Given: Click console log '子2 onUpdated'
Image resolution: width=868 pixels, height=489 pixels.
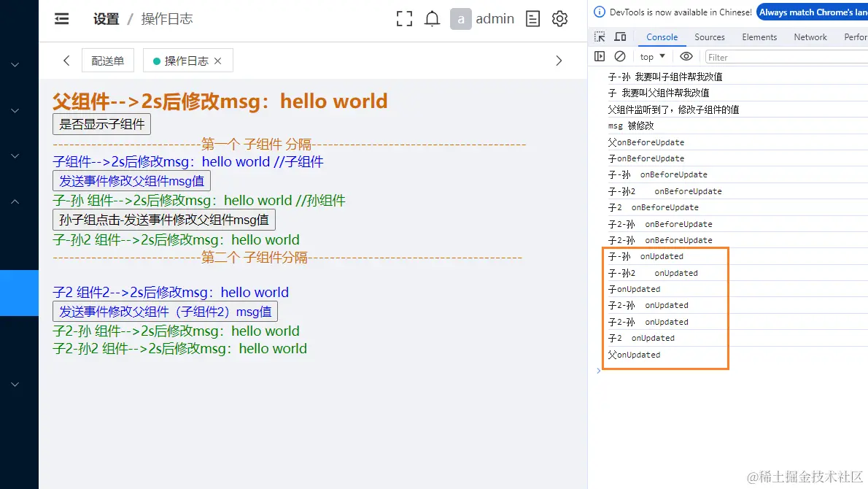Looking at the screenshot, I should click(641, 338).
